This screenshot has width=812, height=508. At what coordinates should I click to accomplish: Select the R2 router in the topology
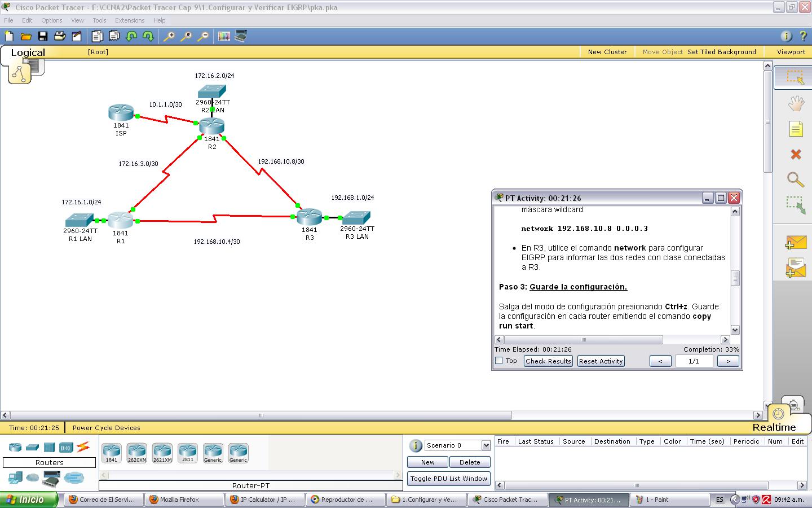[212, 126]
